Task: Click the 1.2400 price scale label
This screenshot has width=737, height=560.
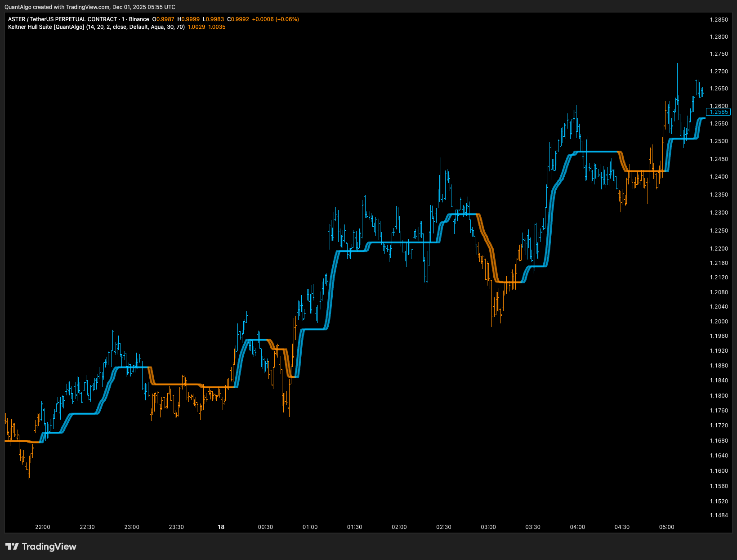Action: tap(719, 177)
